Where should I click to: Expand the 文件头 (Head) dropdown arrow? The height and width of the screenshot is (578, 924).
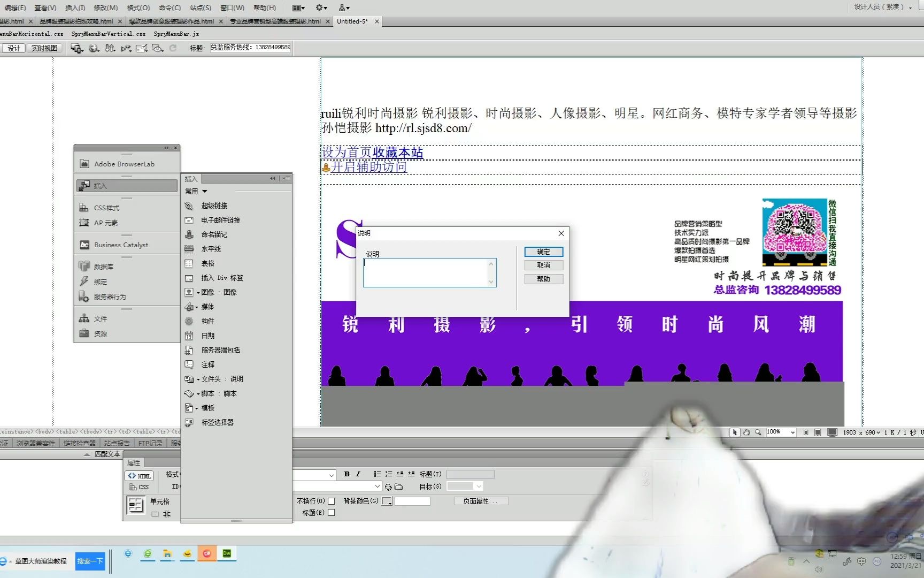click(x=198, y=379)
